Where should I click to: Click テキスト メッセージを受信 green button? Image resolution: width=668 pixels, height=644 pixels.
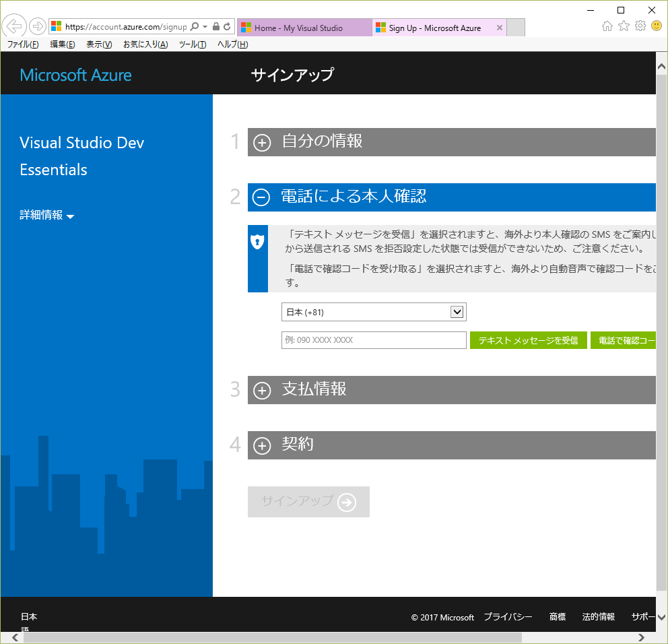(x=528, y=340)
